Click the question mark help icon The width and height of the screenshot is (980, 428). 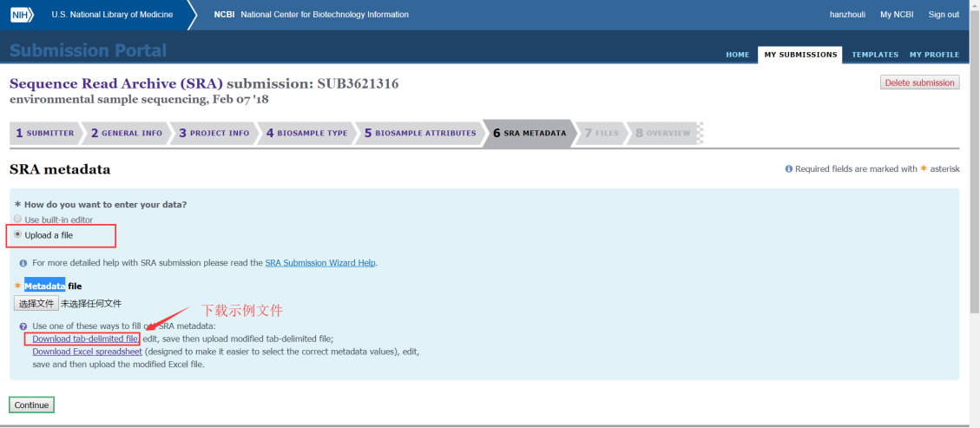(x=23, y=326)
